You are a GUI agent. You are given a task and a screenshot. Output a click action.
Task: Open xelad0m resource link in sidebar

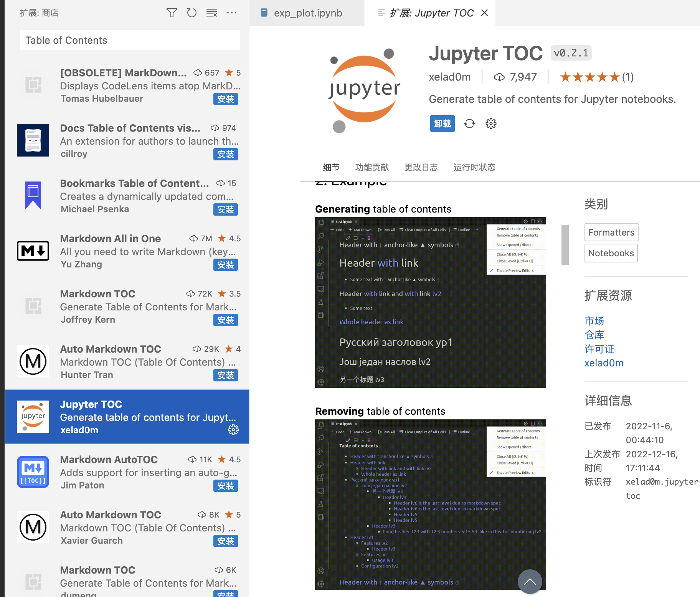pyautogui.click(x=604, y=363)
